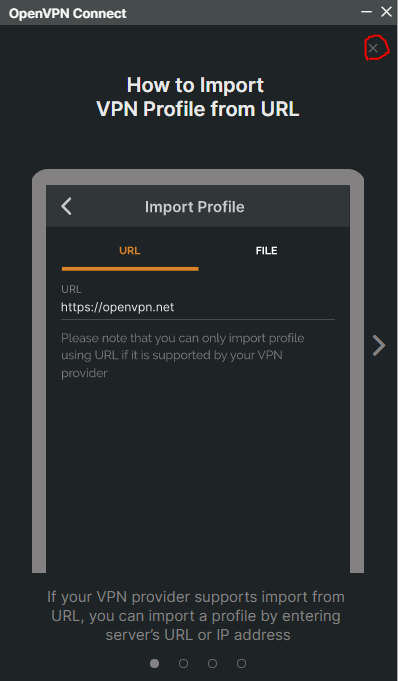Jump to the second tutorial page dot
The height and width of the screenshot is (681, 398).
click(183, 663)
